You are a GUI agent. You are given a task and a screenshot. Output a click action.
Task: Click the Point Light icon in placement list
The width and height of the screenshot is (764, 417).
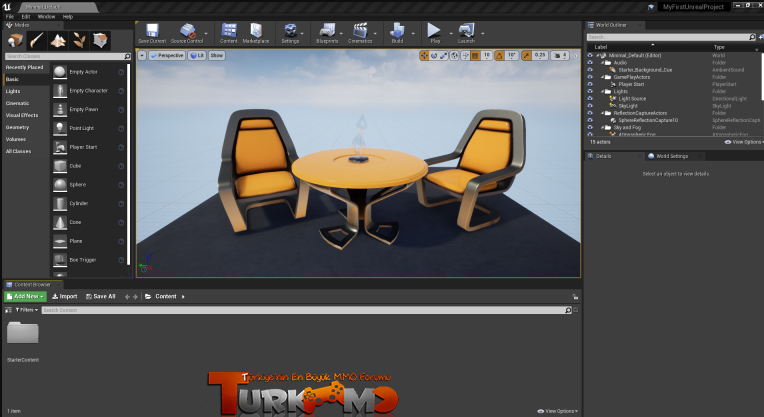pyautogui.click(x=60, y=128)
